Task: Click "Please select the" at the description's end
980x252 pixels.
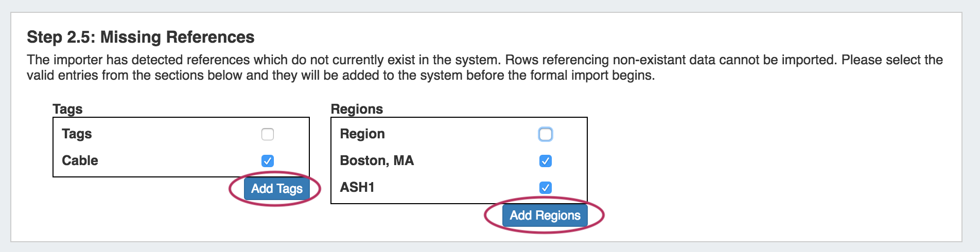Action: pos(892,60)
